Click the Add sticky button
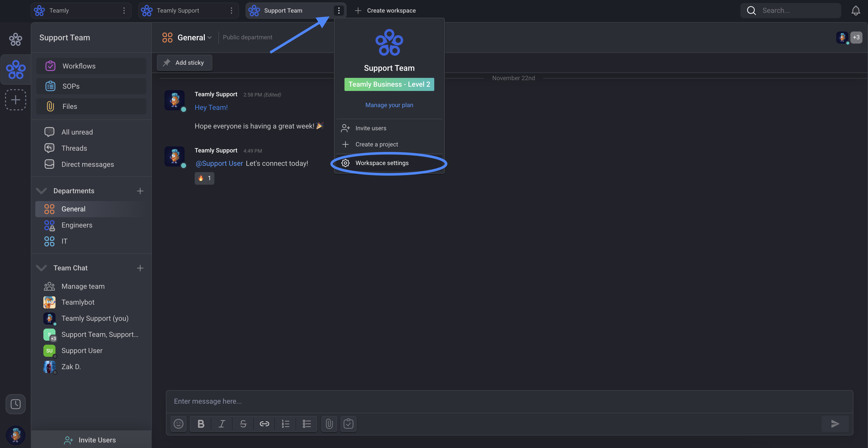 pyautogui.click(x=184, y=63)
